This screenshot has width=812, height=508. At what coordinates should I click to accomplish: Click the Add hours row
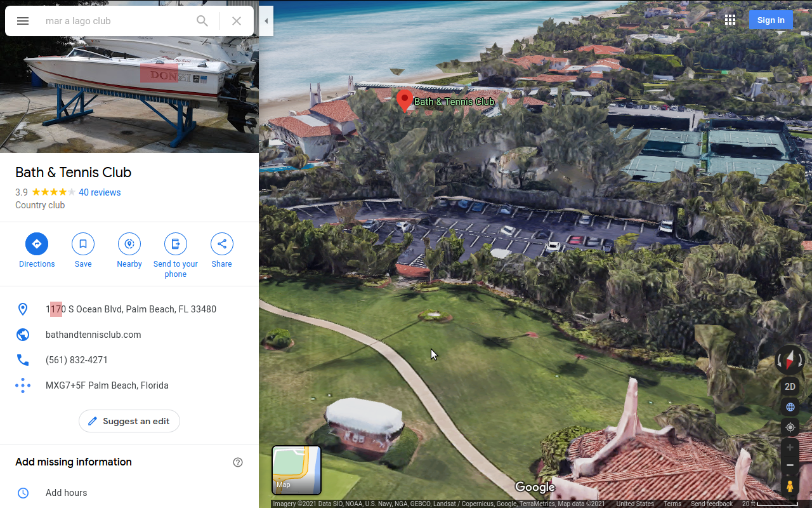pyautogui.click(x=129, y=493)
